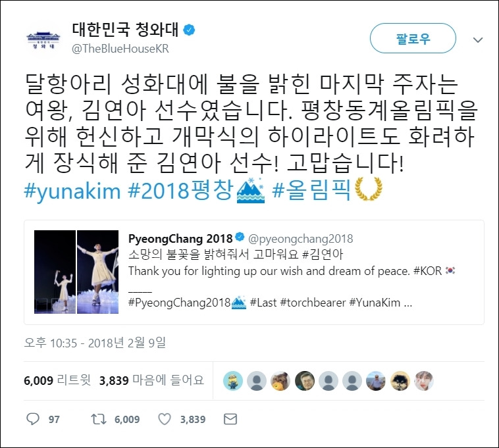Open @TheBlueHouseKR handle link
The height and width of the screenshot is (448, 499).
click(120, 49)
